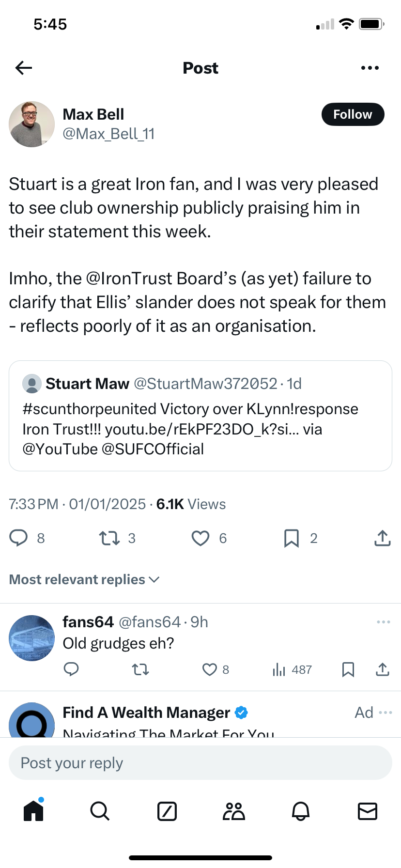Screen dimensions: 401x868
Task: Bookmark the main post
Action: (291, 538)
